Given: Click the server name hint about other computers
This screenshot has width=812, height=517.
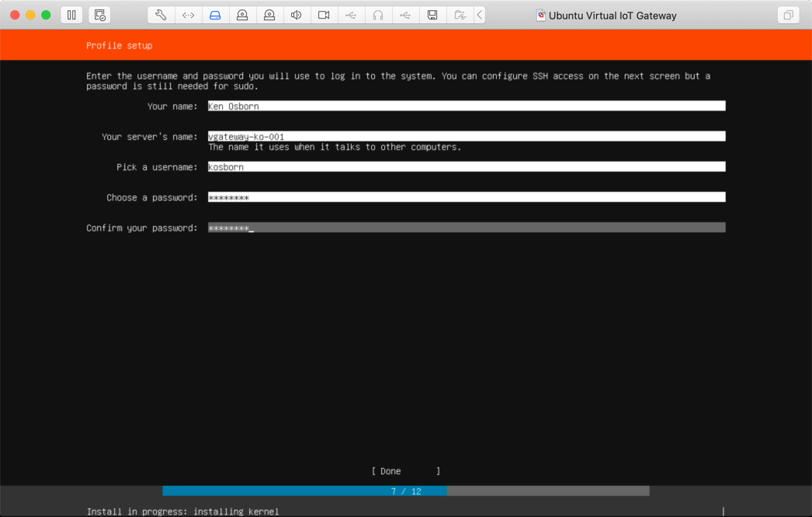Looking at the screenshot, I should coord(335,147).
